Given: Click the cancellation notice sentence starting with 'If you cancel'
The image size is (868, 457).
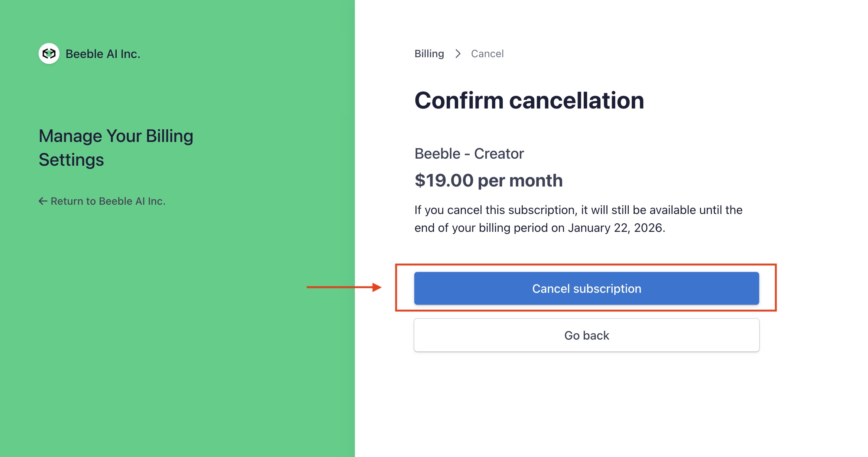Looking at the screenshot, I should pyautogui.click(x=578, y=210).
